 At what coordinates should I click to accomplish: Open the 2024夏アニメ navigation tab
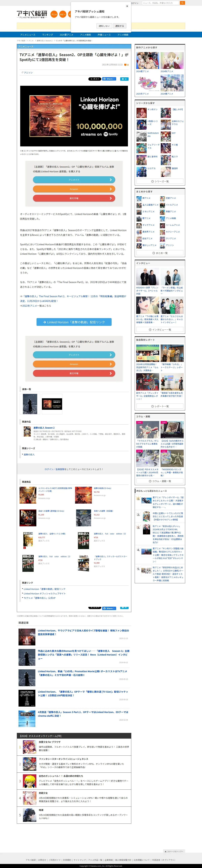66,35
